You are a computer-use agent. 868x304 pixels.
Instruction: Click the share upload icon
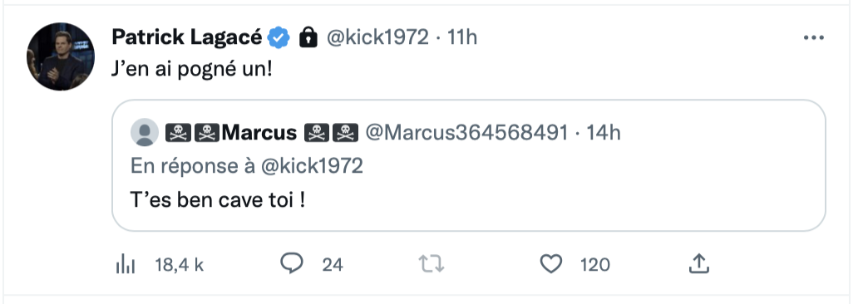point(699,263)
